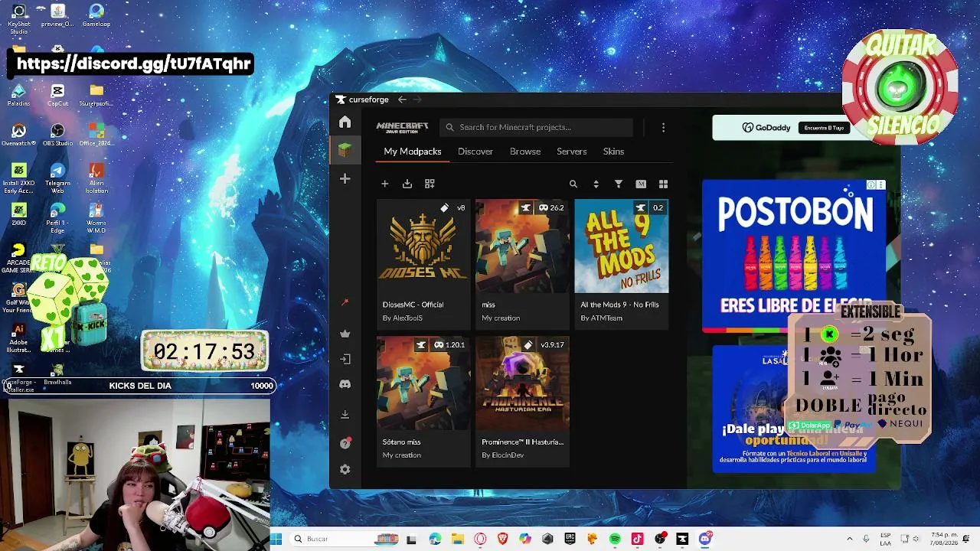Screen dimensions: 980x551
Task: Open Brave browser from the taskbar
Action: pos(502,539)
